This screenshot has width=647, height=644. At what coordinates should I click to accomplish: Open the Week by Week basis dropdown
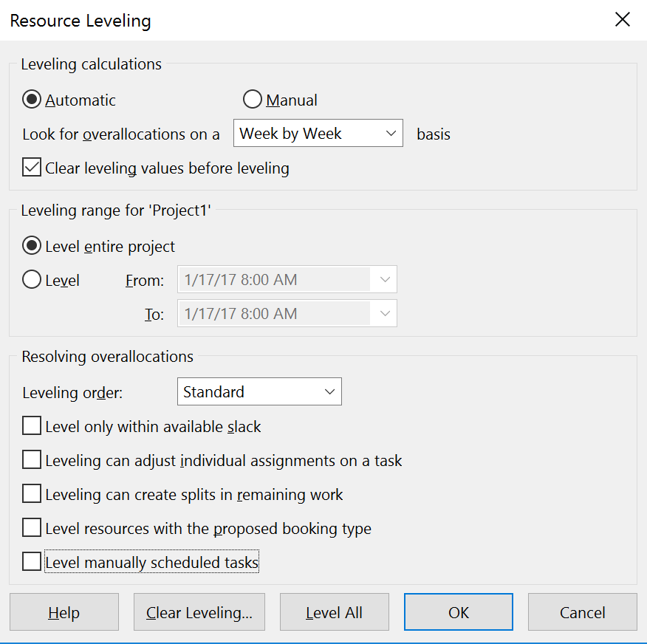pyautogui.click(x=318, y=134)
